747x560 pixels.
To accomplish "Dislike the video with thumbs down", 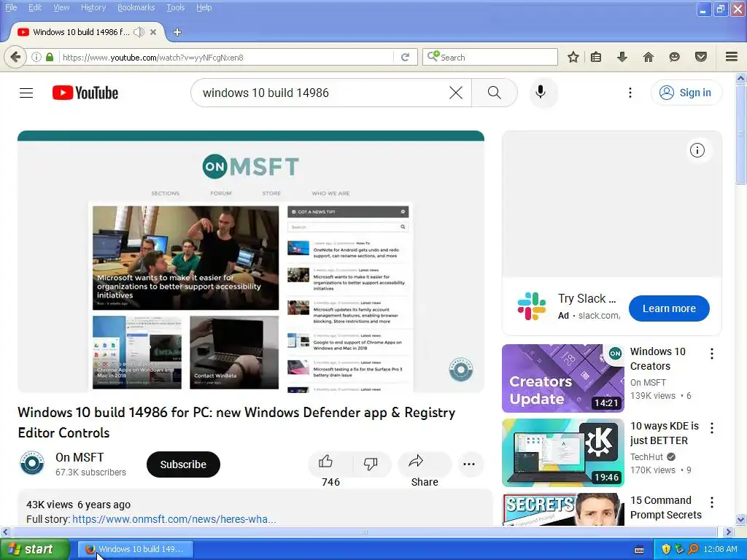I will coord(371,464).
